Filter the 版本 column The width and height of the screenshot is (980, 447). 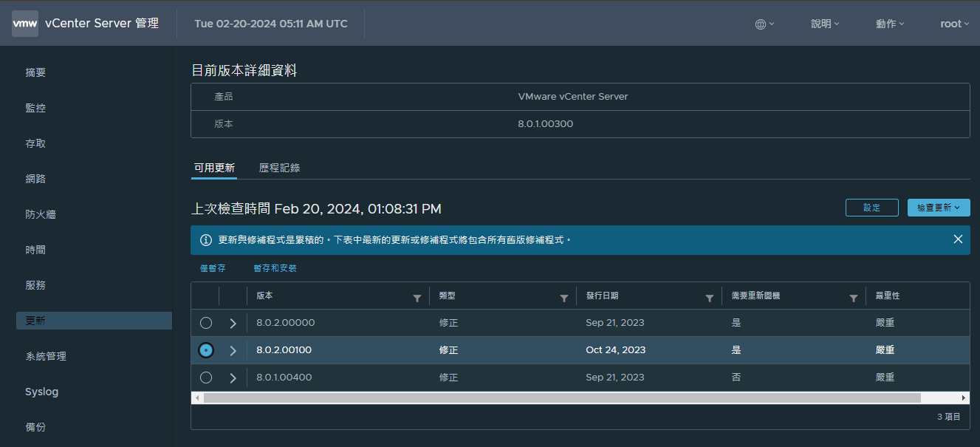coord(417,298)
